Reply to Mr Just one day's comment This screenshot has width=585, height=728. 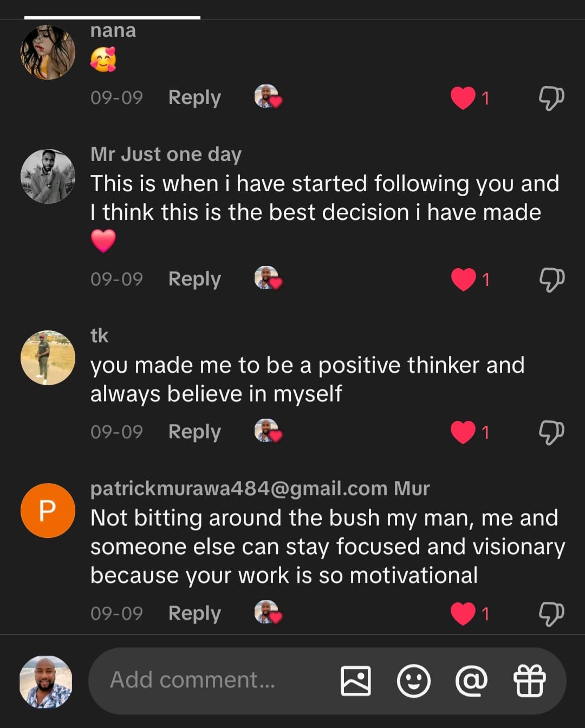(194, 279)
